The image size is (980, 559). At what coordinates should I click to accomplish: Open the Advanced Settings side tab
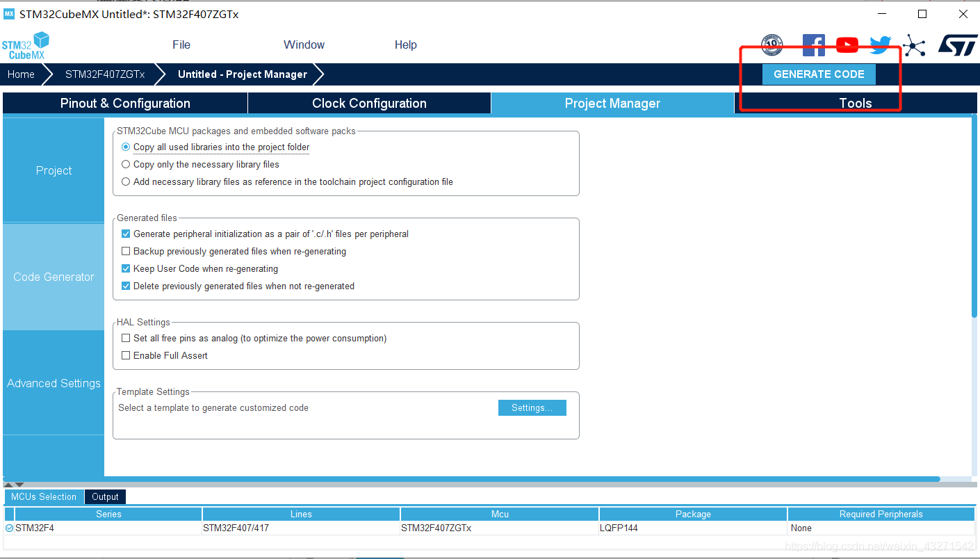(54, 383)
